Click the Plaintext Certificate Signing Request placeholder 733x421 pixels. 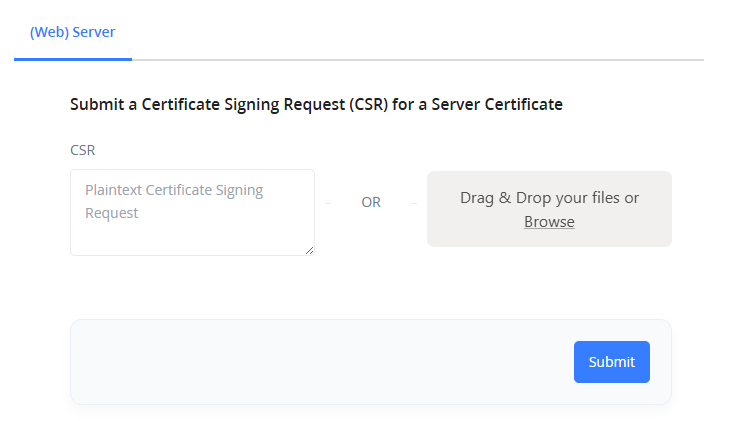tap(174, 200)
